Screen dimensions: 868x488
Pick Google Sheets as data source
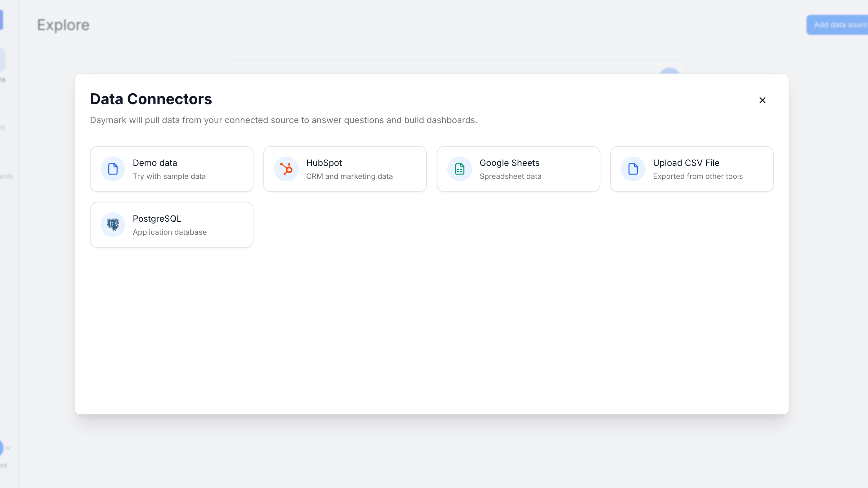pos(509,163)
